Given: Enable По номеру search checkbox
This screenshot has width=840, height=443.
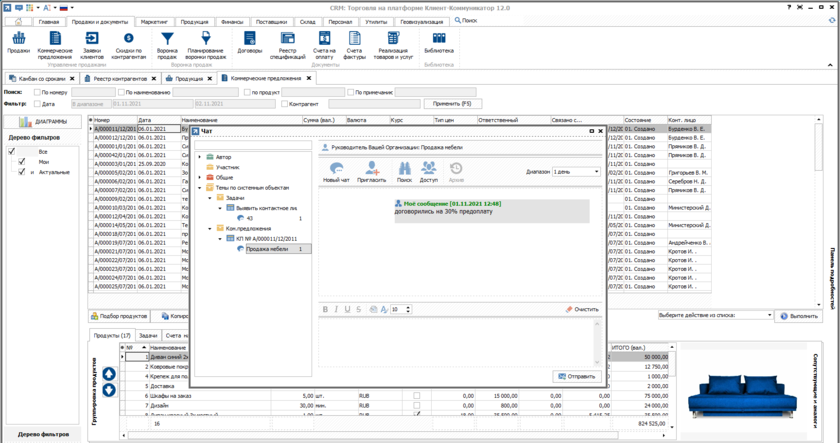Looking at the screenshot, I should click(37, 92).
